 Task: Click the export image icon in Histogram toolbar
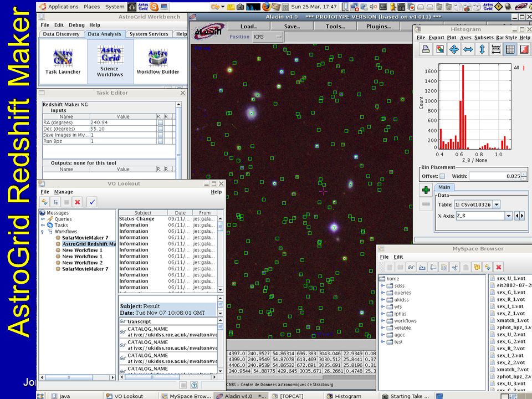(x=439, y=49)
